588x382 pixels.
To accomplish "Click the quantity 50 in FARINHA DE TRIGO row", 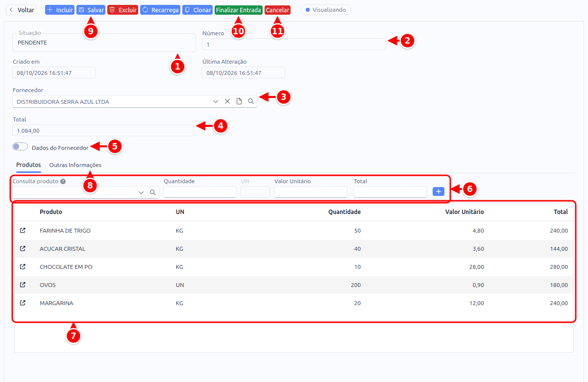I will [357, 230].
